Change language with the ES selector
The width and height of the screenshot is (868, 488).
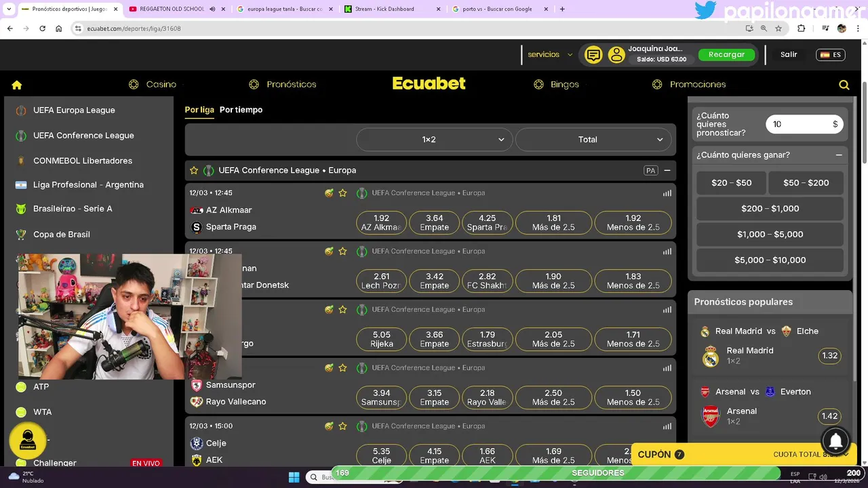(831, 55)
